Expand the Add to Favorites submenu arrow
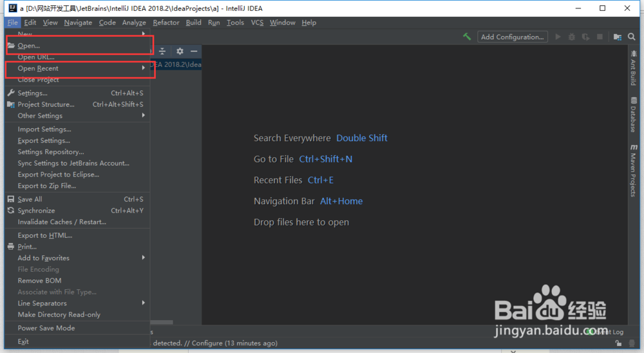The height and width of the screenshot is (353, 644). (144, 258)
